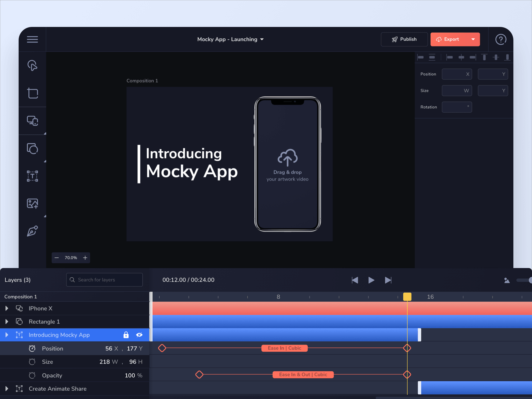Open the hamburger menu
The image size is (532, 399).
(32, 39)
